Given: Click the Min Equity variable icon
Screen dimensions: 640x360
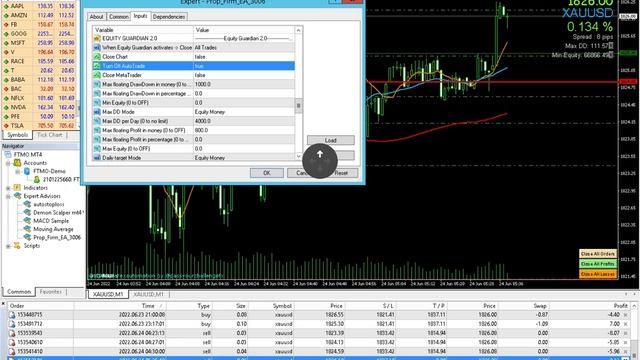Looking at the screenshot, I should (x=97, y=103).
